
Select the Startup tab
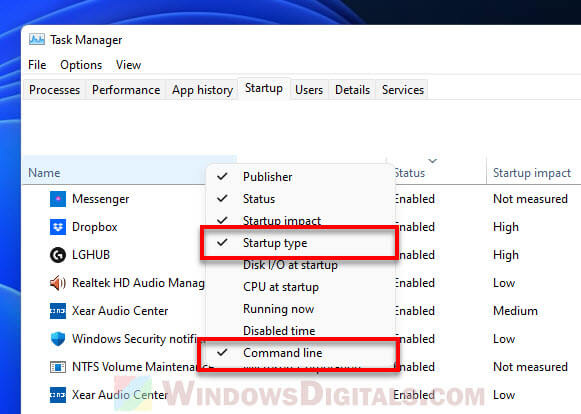(264, 88)
